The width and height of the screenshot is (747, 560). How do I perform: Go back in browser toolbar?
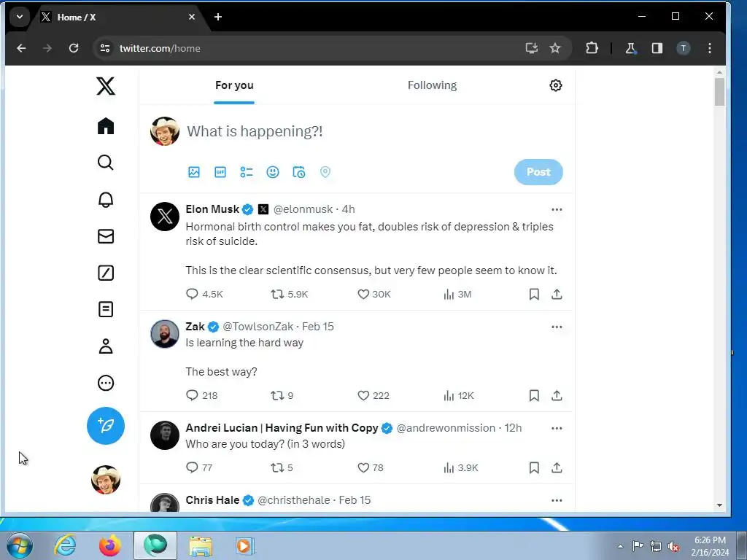pyautogui.click(x=21, y=48)
